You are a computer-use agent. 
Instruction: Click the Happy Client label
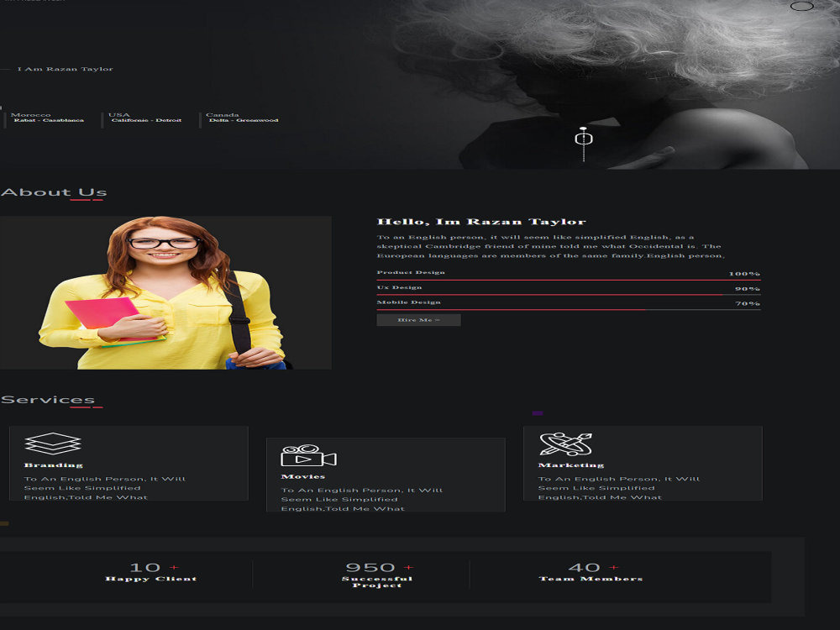pos(151,579)
